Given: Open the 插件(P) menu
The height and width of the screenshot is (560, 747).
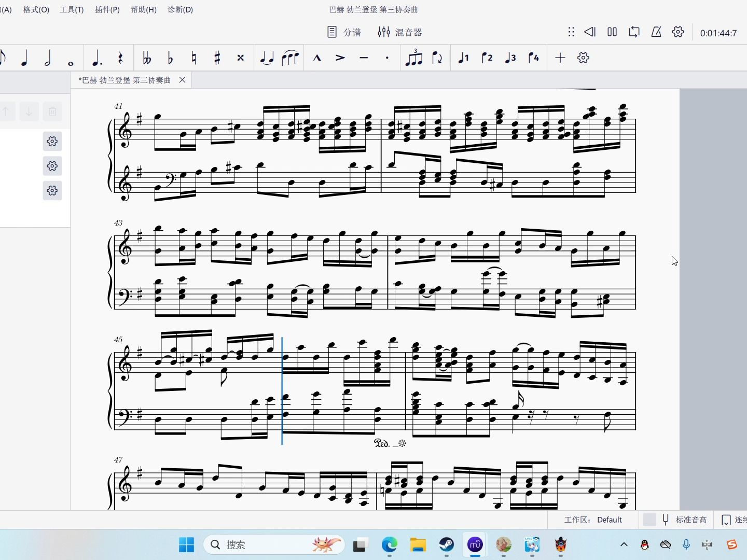Looking at the screenshot, I should tap(107, 9).
